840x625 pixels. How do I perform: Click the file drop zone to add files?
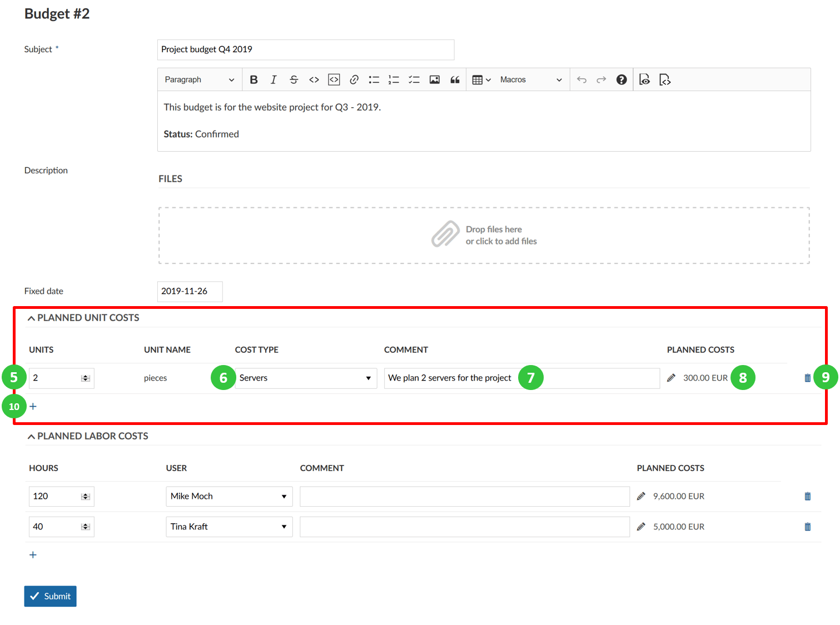[x=484, y=236]
